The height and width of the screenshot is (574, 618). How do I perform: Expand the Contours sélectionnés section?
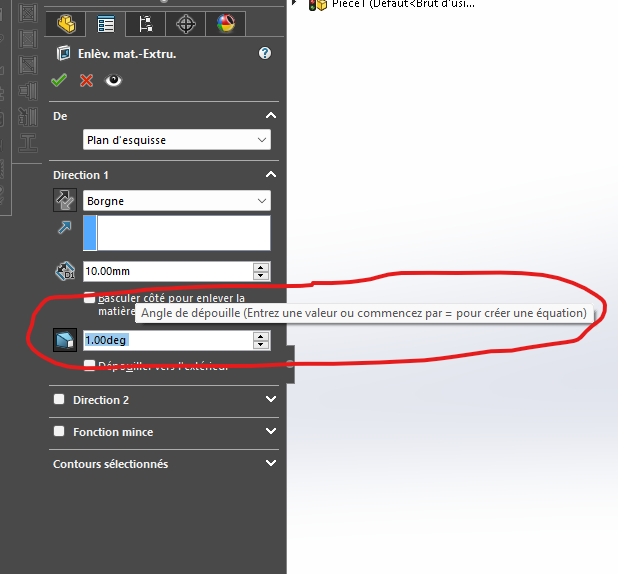[270, 464]
